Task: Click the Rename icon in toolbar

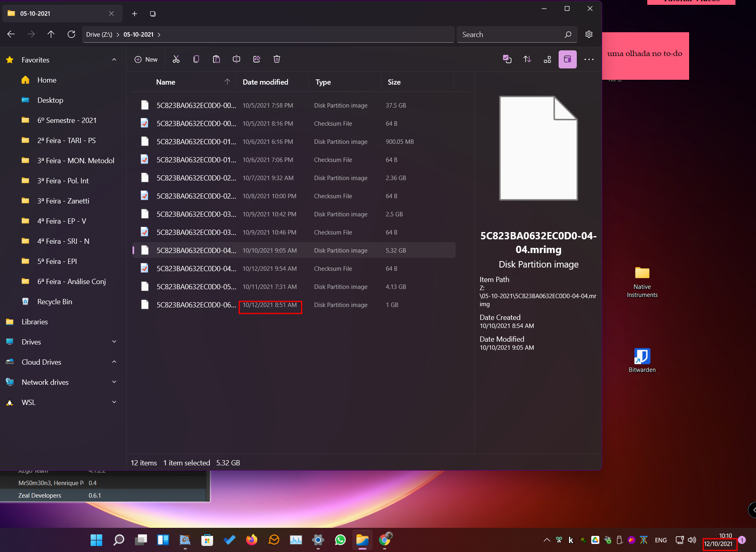Action: click(x=236, y=59)
